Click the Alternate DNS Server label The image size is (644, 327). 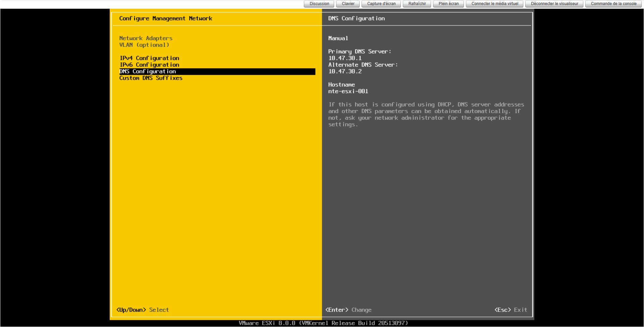(363, 65)
